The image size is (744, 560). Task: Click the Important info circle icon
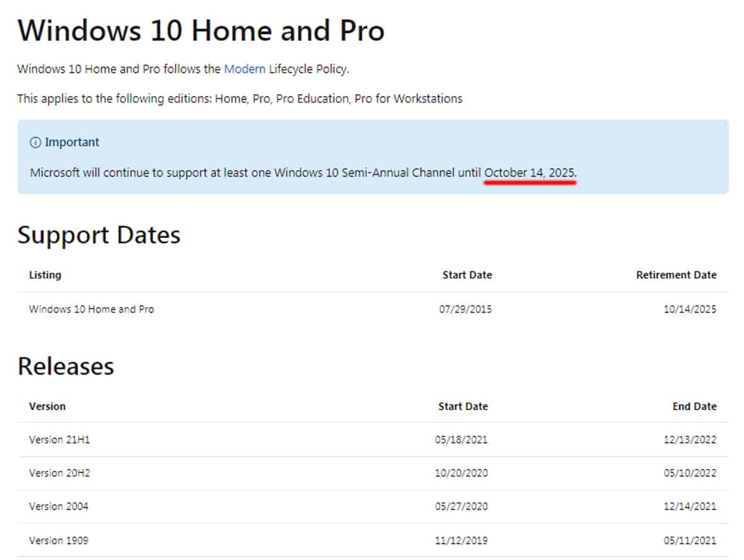(35, 142)
